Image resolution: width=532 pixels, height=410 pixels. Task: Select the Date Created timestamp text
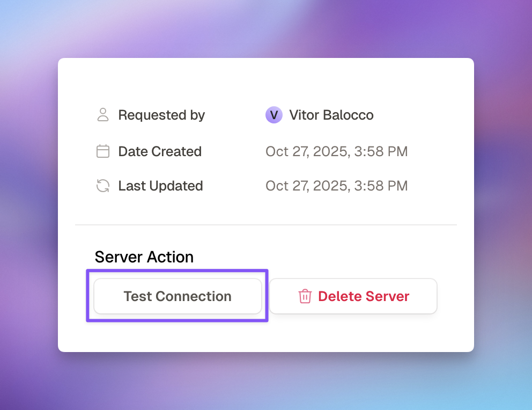pos(336,151)
